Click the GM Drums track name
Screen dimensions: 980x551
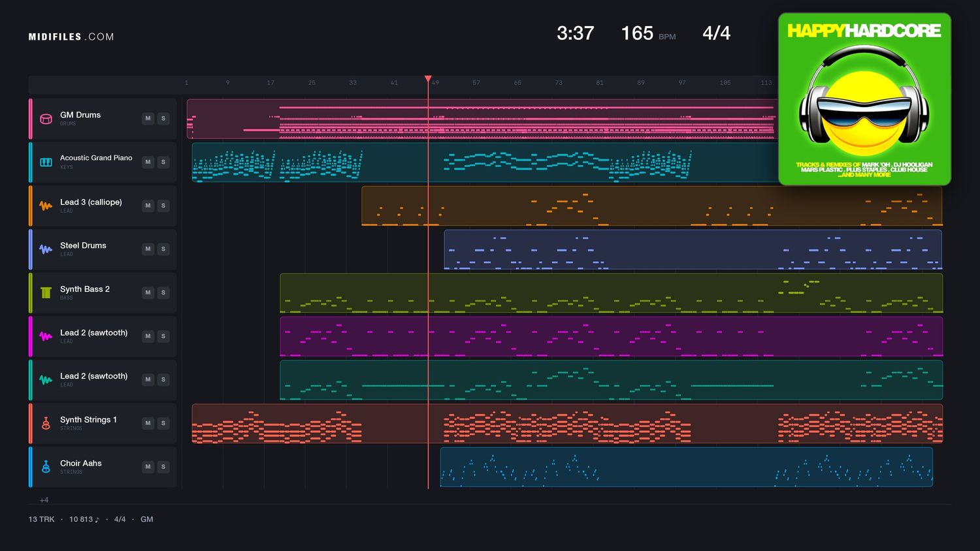pos(80,115)
